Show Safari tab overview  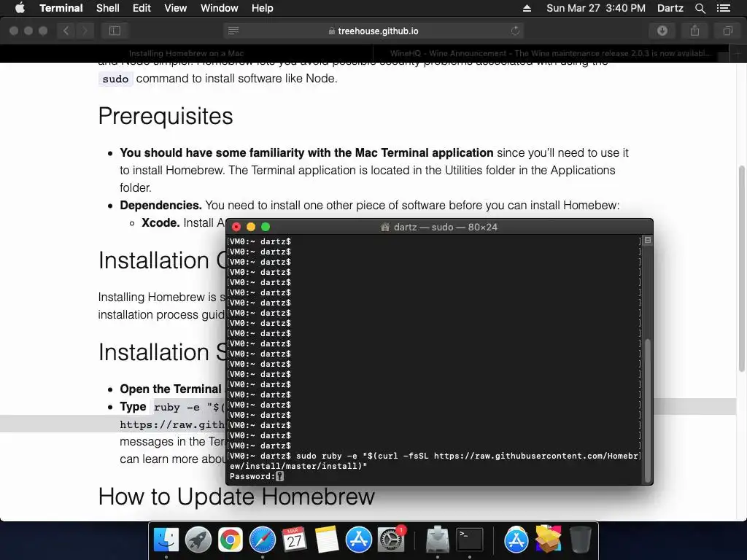tap(727, 31)
